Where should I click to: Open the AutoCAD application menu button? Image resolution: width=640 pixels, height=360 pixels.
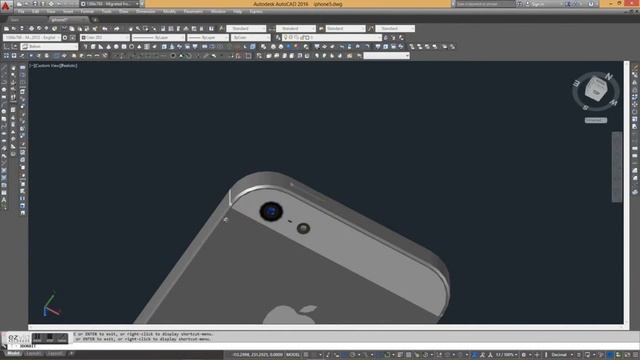(x=5, y=6)
